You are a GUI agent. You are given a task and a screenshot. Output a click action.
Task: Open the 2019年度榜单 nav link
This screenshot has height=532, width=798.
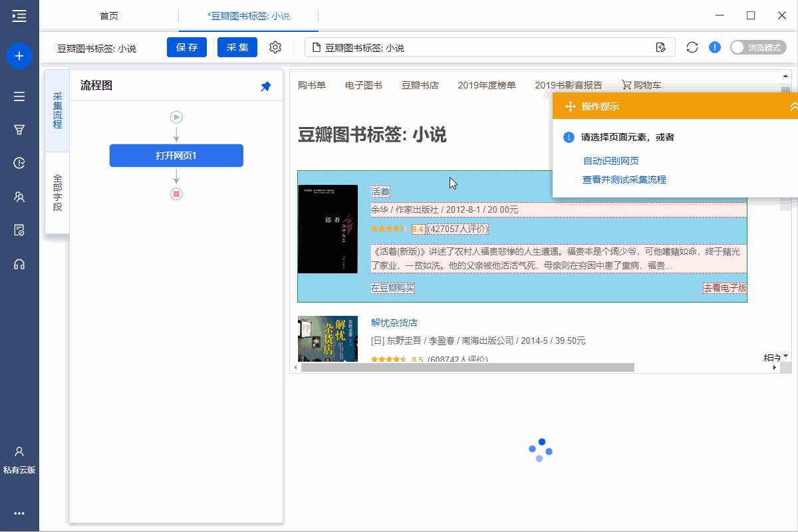pos(487,85)
